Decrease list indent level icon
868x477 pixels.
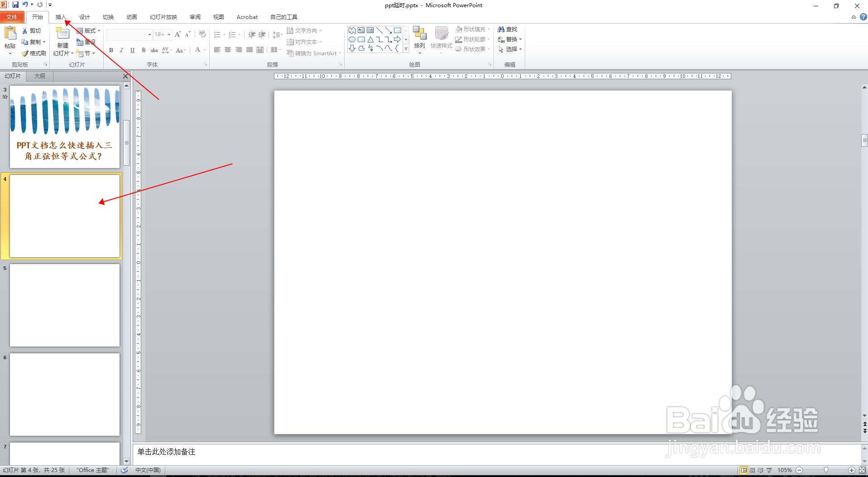pyautogui.click(x=252, y=35)
